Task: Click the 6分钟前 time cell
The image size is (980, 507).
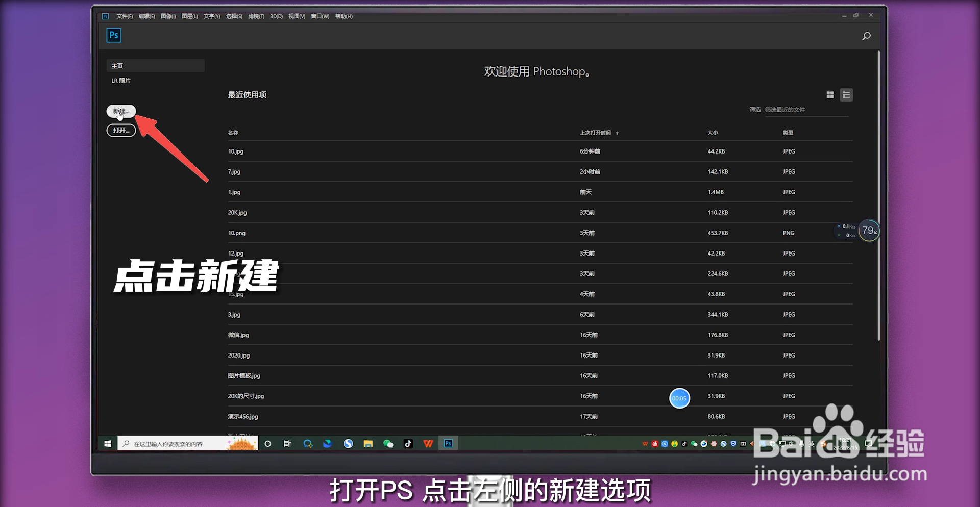Action: point(590,151)
